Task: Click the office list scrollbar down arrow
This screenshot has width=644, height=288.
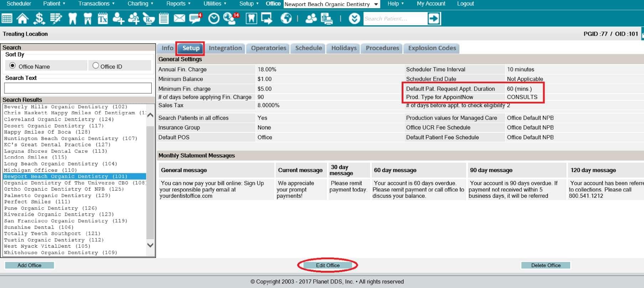Action: (x=150, y=245)
